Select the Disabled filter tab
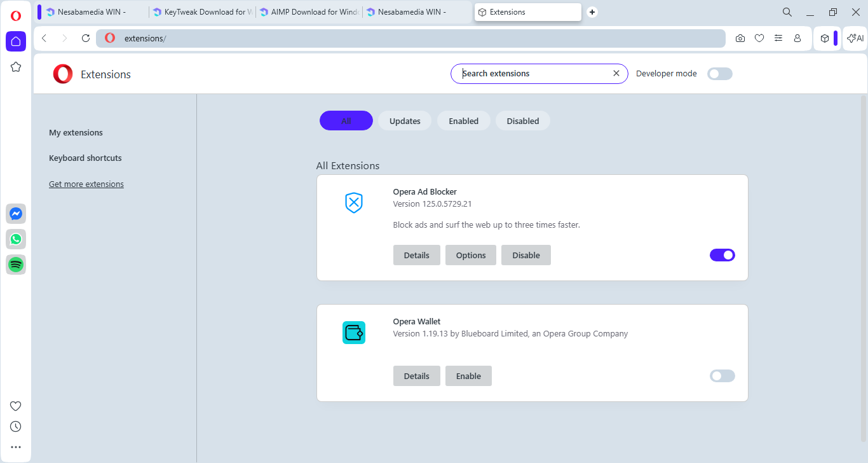 (x=522, y=121)
